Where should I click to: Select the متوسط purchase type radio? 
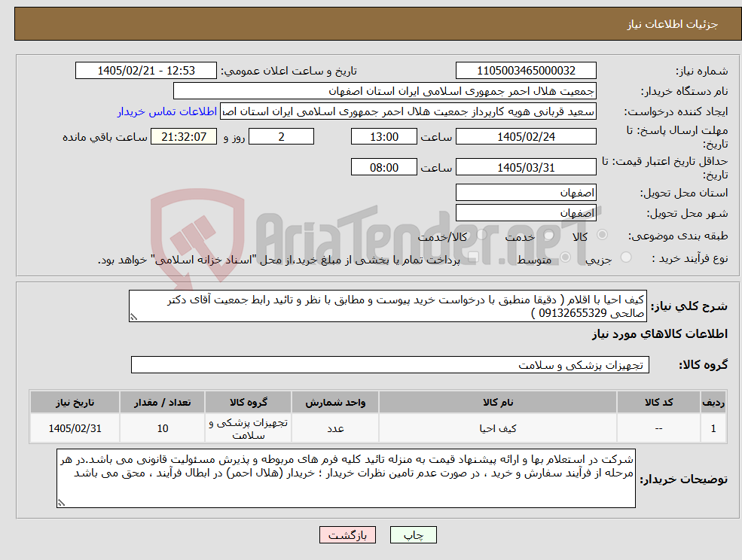(566, 257)
